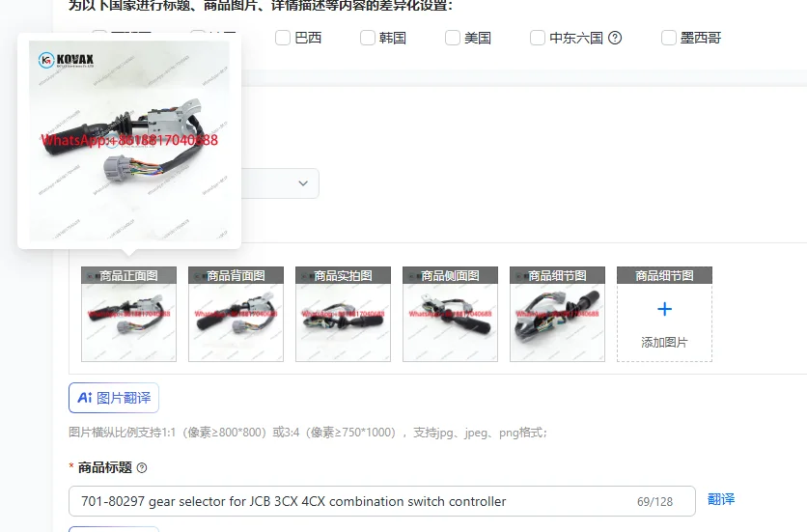Select the 墨西哥 checkbox
Screen dimensions: 807x532
click(669, 38)
